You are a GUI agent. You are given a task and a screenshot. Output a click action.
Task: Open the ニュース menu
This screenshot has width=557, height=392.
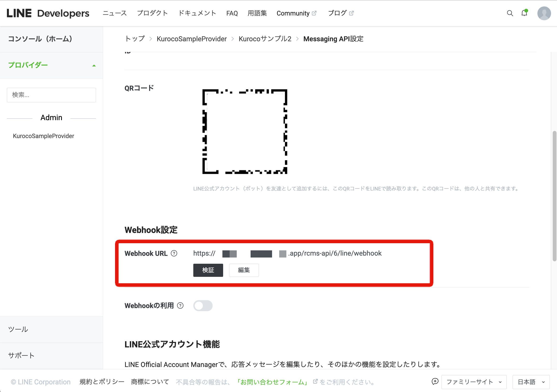point(115,13)
